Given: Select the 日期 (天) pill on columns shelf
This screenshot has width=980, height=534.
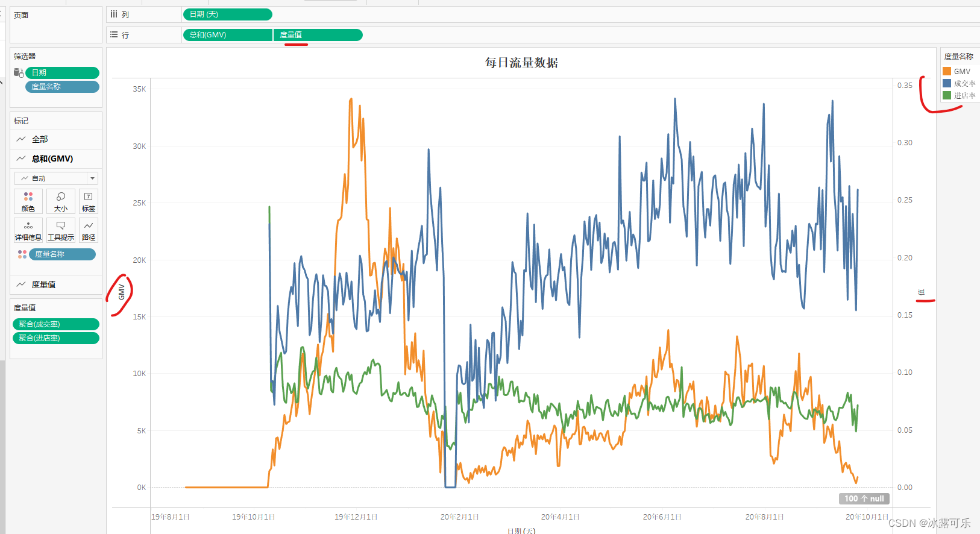Looking at the screenshot, I should (227, 14).
